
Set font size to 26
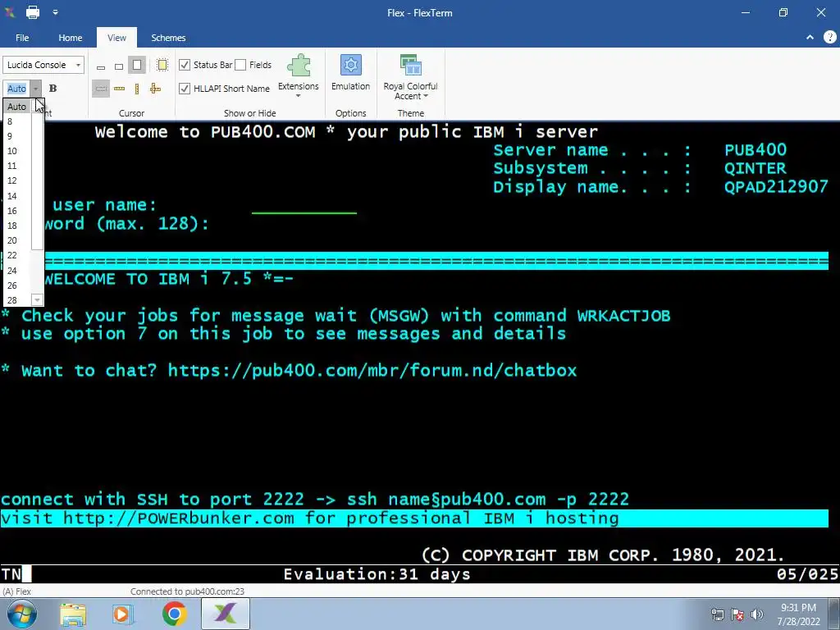click(17, 285)
